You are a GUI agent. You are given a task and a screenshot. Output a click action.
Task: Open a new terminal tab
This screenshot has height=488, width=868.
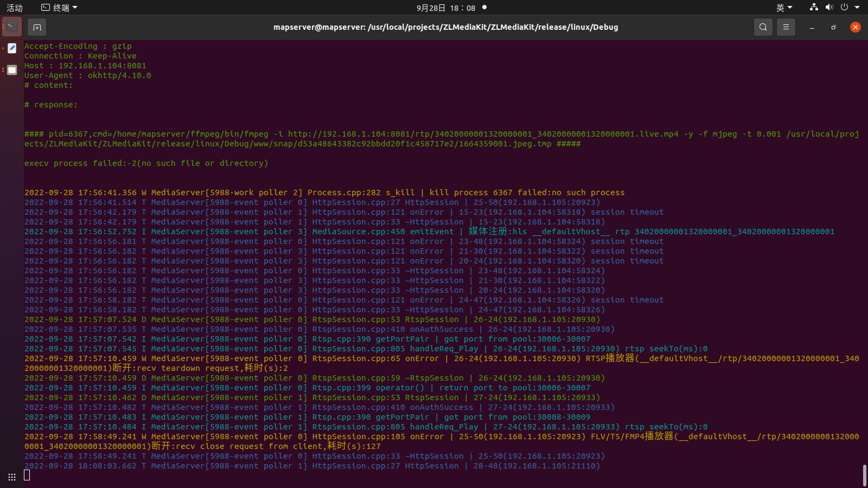tap(37, 27)
